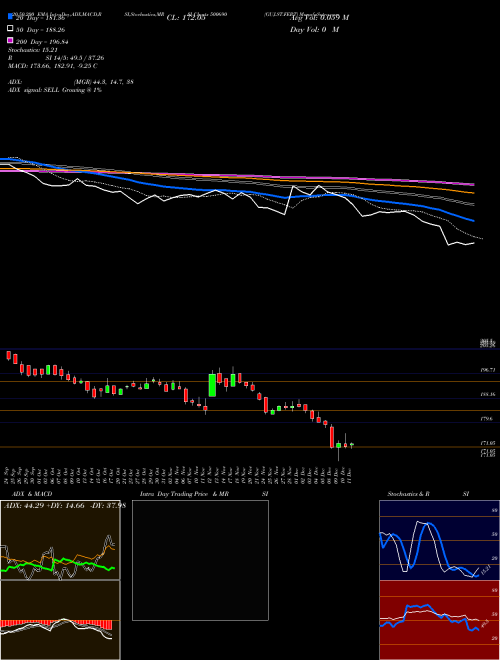Click the 171.05 price axis label

(488, 443)
